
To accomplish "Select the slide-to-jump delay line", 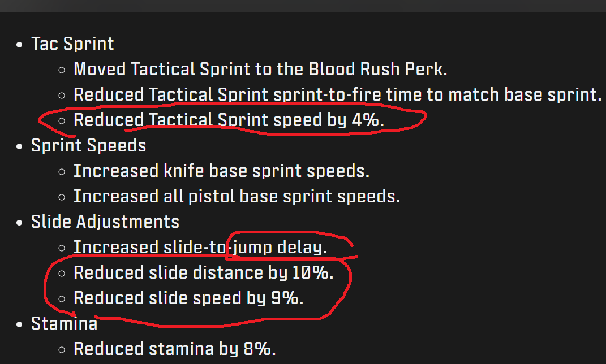I will coord(200,248).
